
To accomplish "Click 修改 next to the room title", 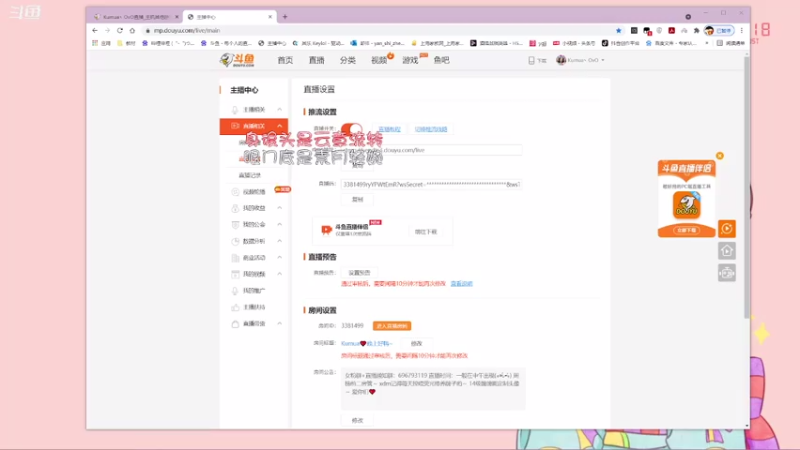I will coord(416,343).
